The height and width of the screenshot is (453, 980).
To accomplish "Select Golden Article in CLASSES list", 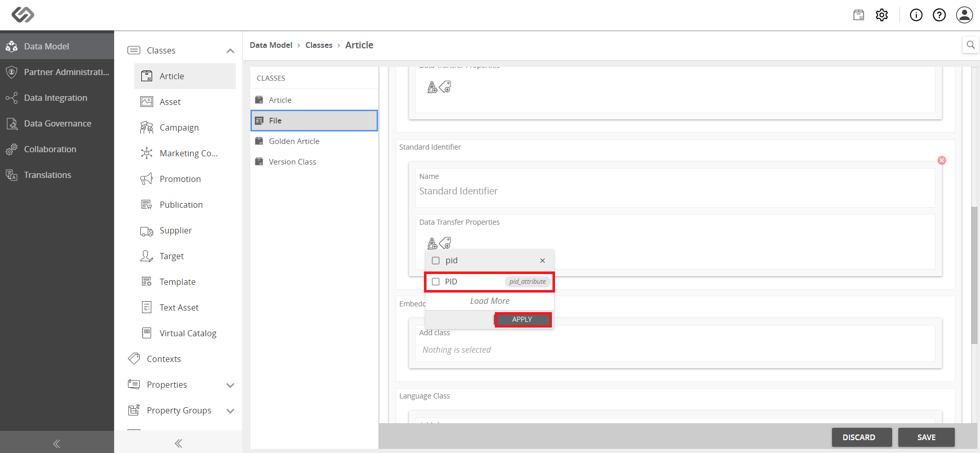I will (314, 141).
